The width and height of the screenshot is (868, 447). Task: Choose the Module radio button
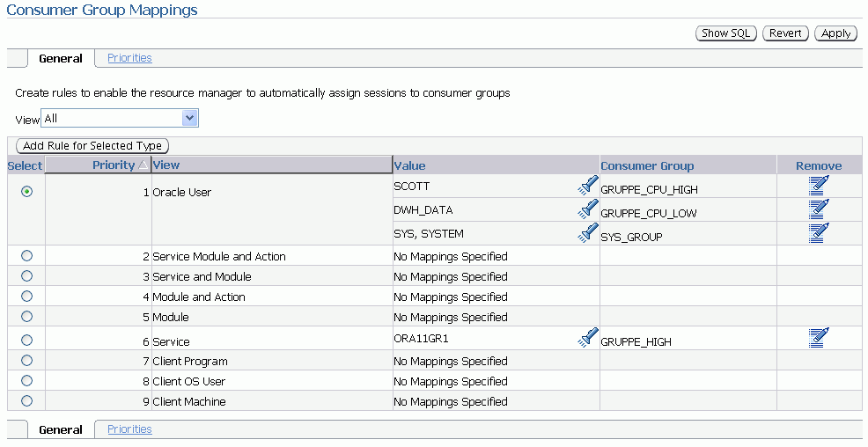coord(26,316)
